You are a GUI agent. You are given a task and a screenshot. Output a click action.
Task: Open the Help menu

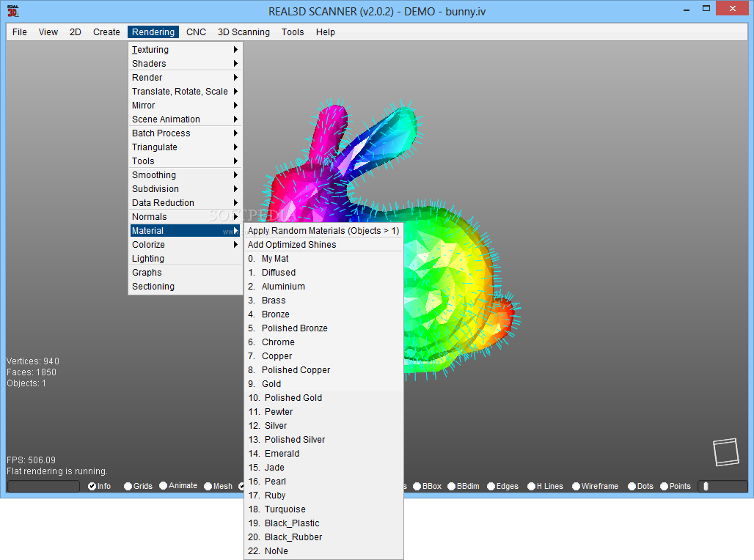click(326, 32)
